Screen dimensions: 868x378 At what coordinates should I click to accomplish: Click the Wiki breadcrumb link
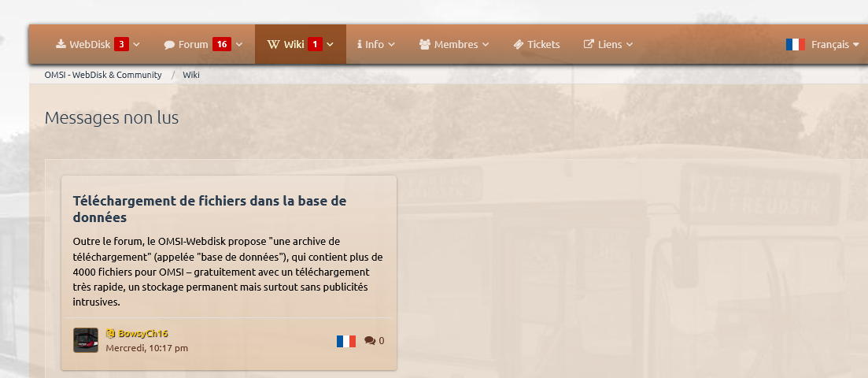coord(191,75)
